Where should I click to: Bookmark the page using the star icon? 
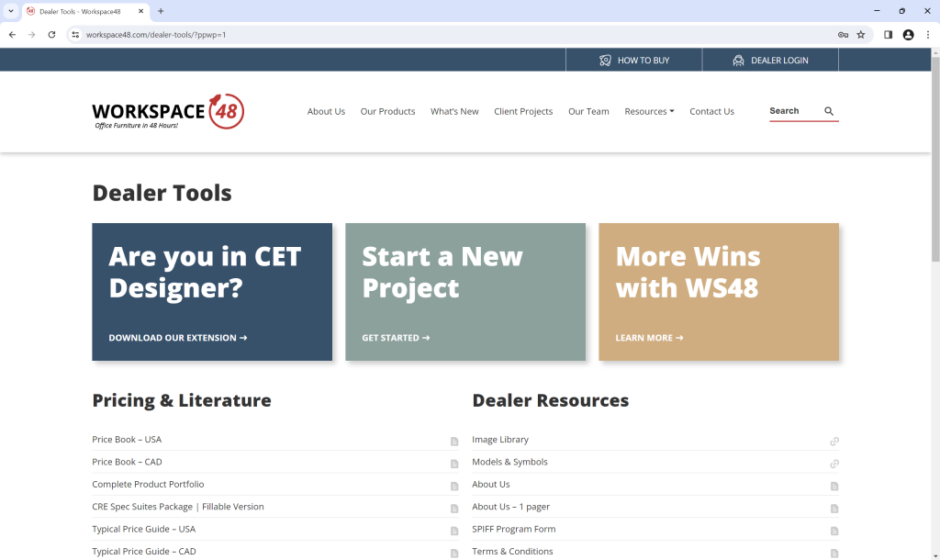click(860, 34)
